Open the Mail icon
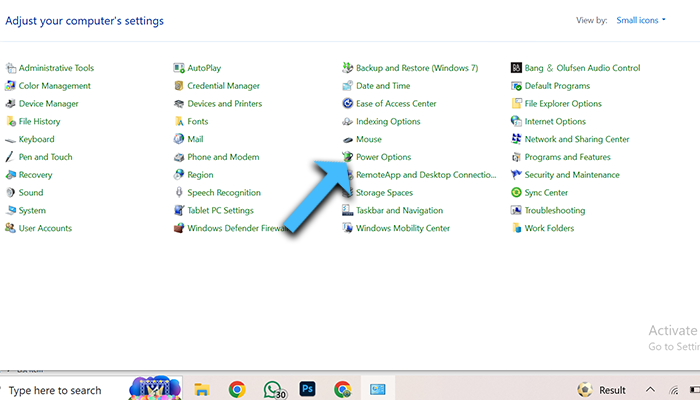700x400 pixels. (x=179, y=139)
